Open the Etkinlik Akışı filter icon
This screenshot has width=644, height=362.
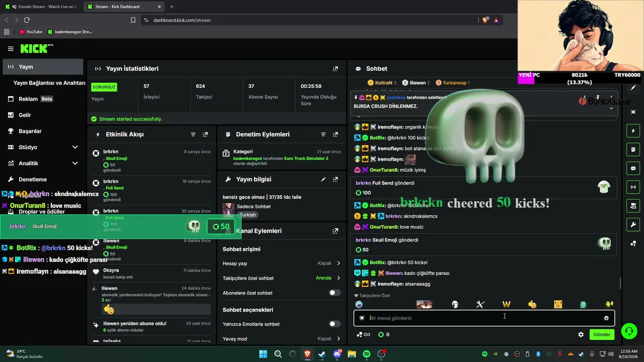[193, 134]
